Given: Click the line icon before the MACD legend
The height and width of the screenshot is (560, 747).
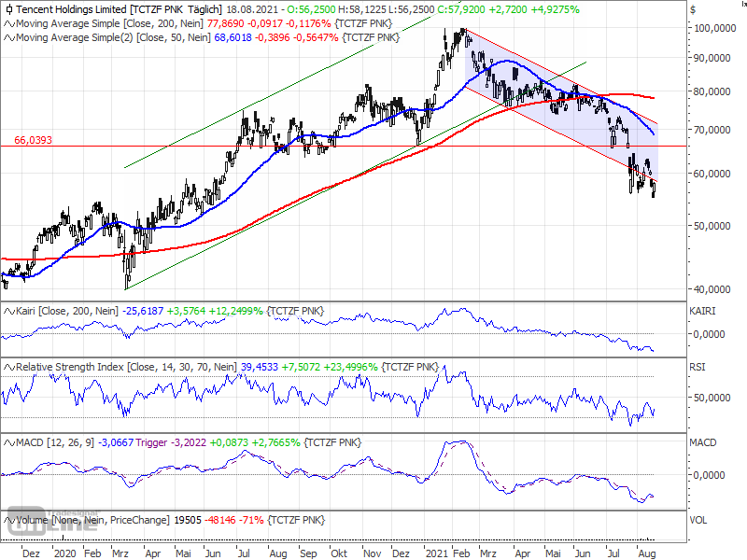Looking at the screenshot, I should (x=9, y=442).
